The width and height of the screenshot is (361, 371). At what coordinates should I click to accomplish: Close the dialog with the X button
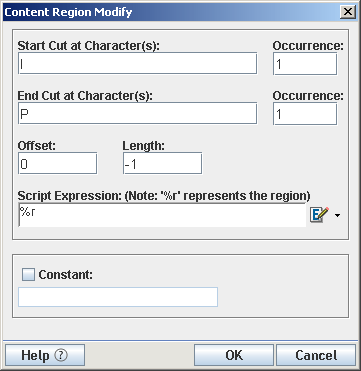[x=348, y=12]
